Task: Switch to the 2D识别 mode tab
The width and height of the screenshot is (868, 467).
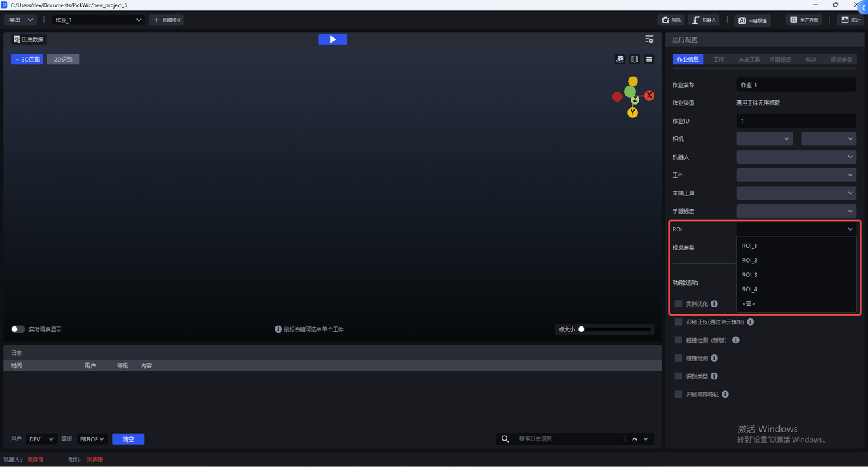Action: tap(63, 60)
